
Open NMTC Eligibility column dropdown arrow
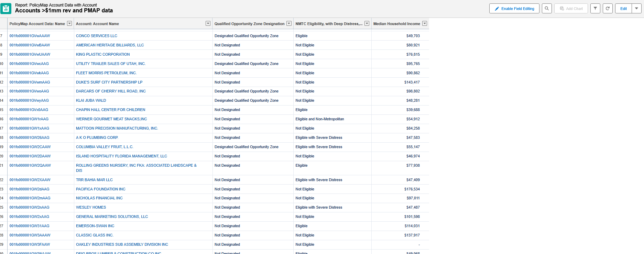coord(367,23)
